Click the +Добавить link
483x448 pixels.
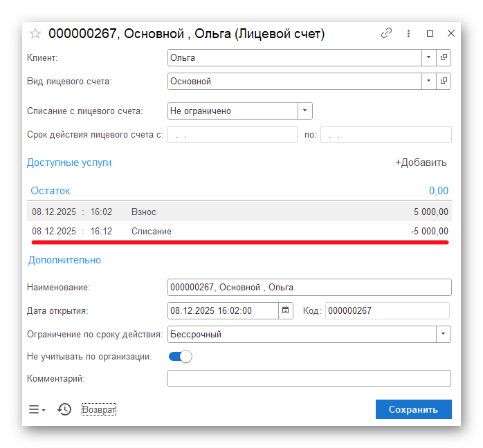(421, 162)
